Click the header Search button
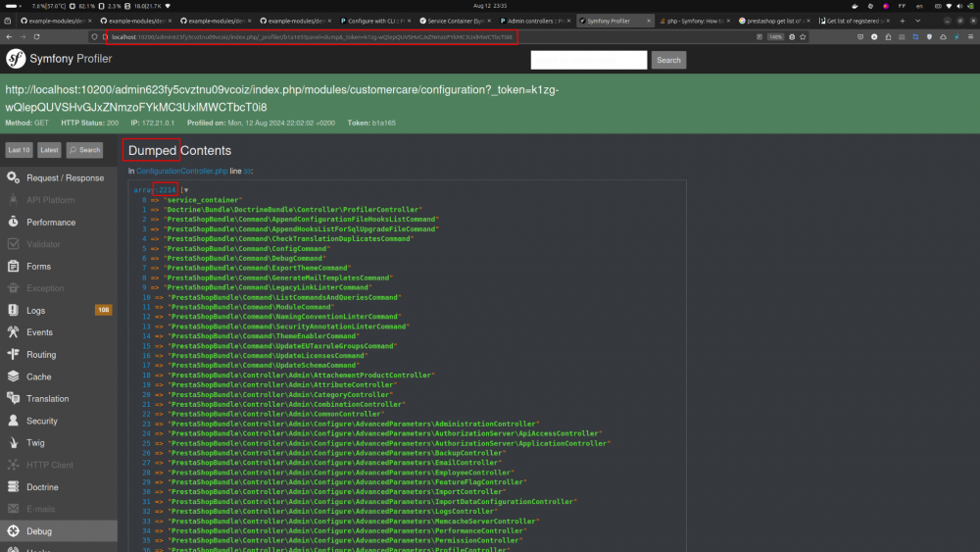Image resolution: width=980 pixels, height=552 pixels. [668, 60]
